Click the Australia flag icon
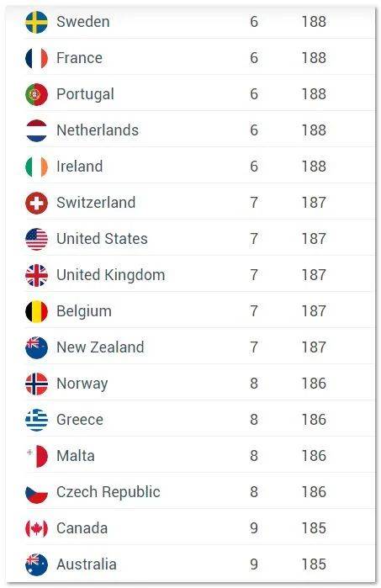381x588 pixels. (36, 564)
